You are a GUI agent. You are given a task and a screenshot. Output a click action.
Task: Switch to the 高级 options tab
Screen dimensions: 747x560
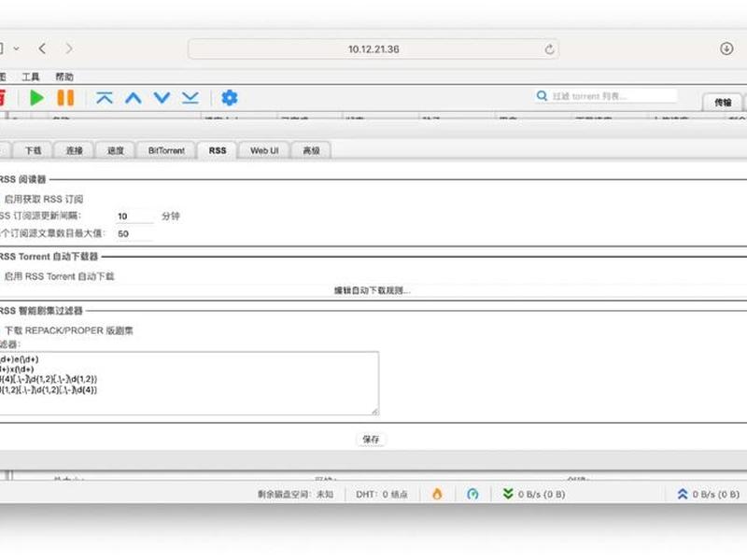coord(311,150)
